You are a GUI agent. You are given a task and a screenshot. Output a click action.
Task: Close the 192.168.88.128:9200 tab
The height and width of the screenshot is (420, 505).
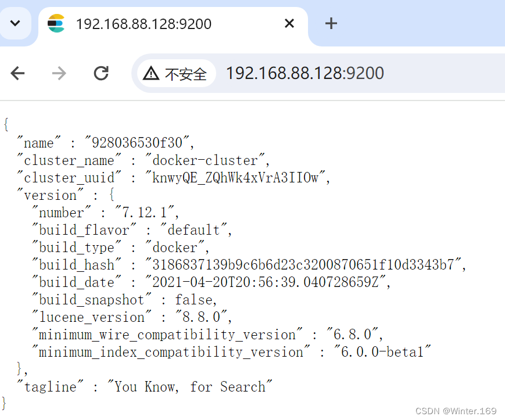(289, 23)
